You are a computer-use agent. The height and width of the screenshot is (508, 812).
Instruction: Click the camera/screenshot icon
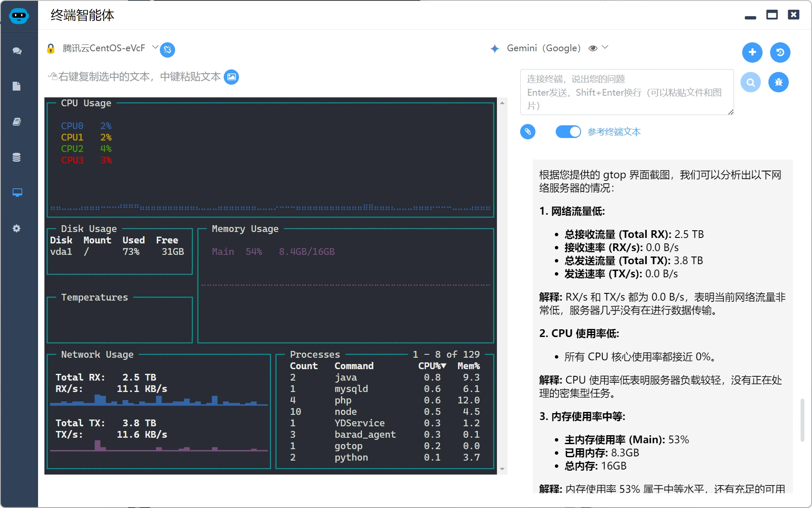pyautogui.click(x=232, y=77)
